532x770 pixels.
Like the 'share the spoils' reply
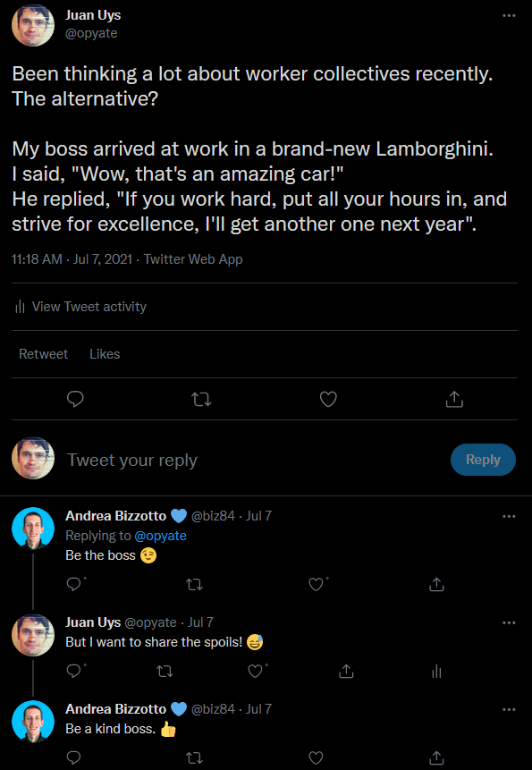(x=255, y=672)
